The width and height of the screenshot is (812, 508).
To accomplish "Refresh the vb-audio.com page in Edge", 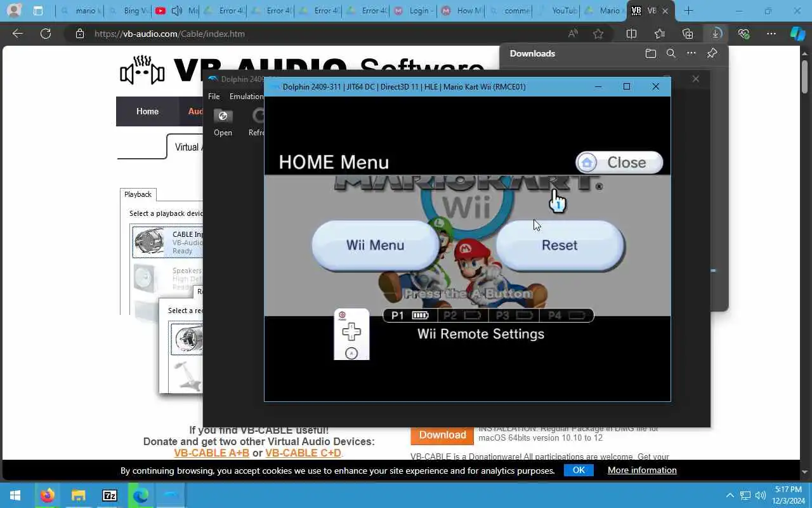I will click(46, 34).
